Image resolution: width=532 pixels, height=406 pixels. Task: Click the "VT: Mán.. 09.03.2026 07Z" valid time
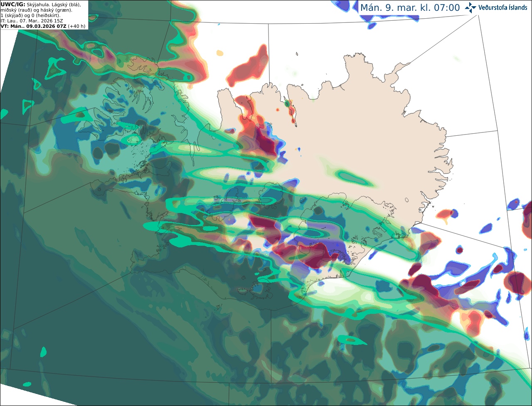34,26
